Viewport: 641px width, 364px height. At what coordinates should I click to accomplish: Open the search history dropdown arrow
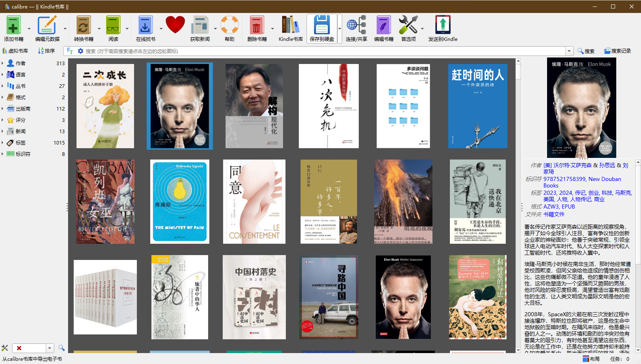(x=569, y=51)
